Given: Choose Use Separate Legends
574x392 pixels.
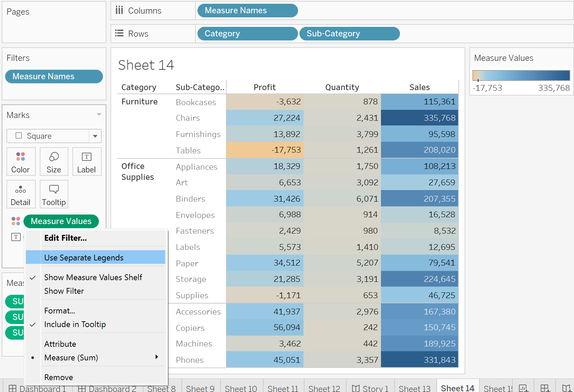Looking at the screenshot, I should click(x=84, y=258).
